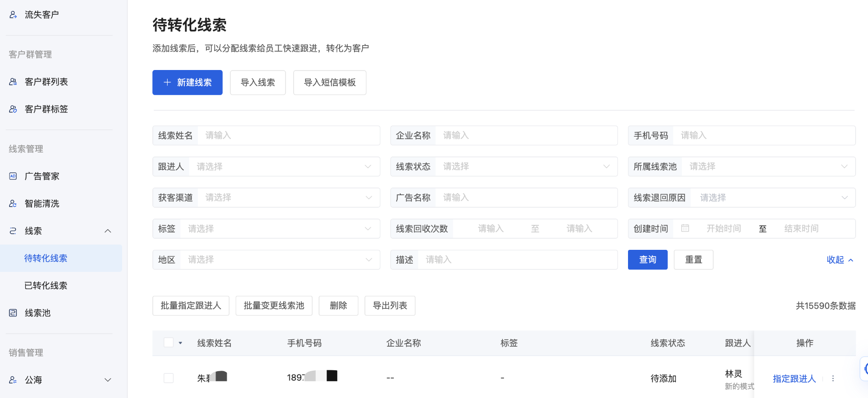
Task: Open the 获客渠道 dropdown
Action: [266, 198]
